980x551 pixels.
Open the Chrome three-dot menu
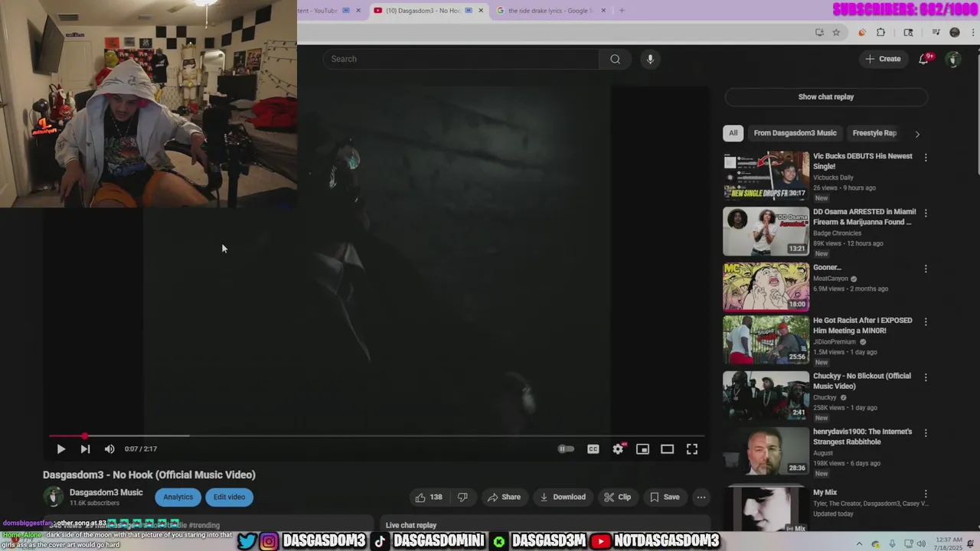tap(973, 32)
